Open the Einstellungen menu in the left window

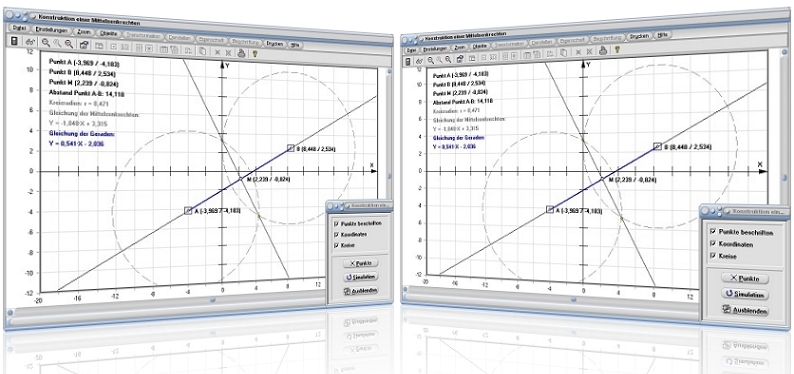pyautogui.click(x=52, y=30)
